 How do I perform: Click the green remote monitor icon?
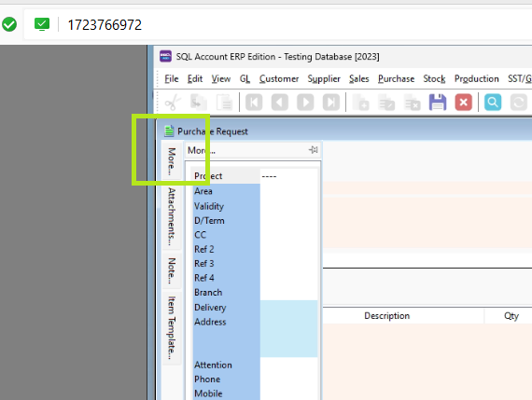coord(42,24)
